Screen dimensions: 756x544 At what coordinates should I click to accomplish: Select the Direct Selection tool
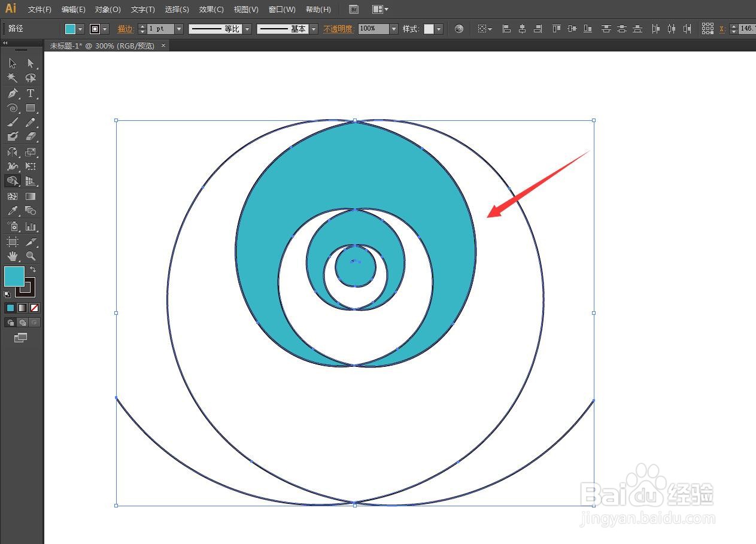coord(31,63)
